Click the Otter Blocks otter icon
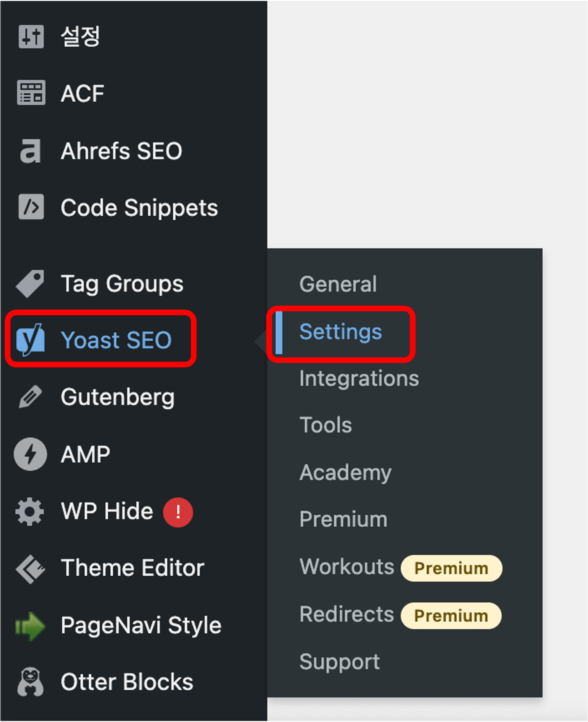This screenshot has height=722, width=588. (x=30, y=682)
